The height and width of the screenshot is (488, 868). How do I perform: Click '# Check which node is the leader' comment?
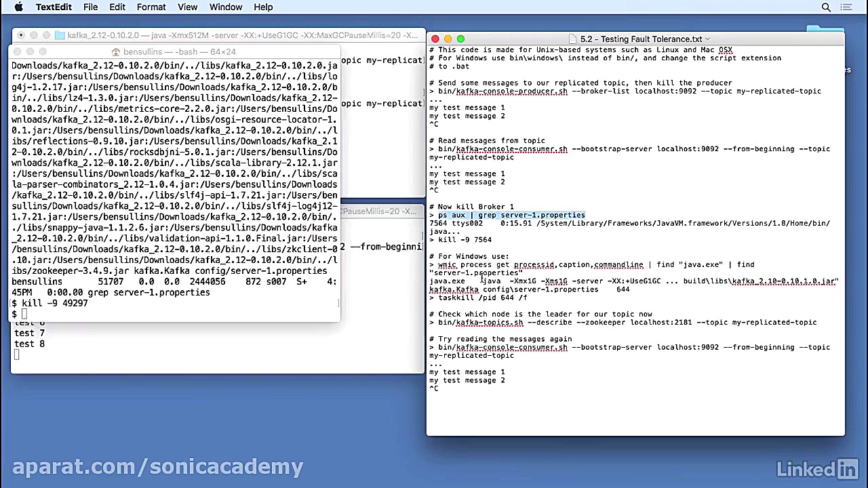coord(540,314)
